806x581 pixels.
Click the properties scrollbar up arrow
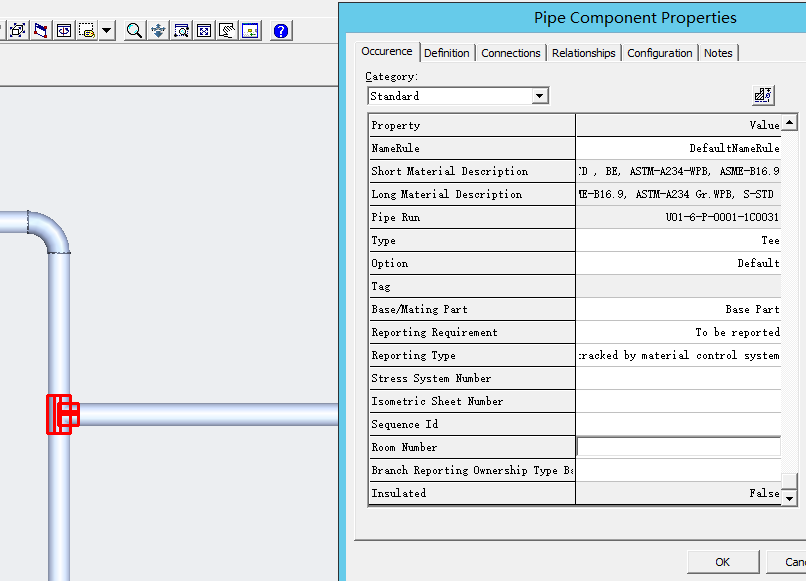tap(789, 122)
